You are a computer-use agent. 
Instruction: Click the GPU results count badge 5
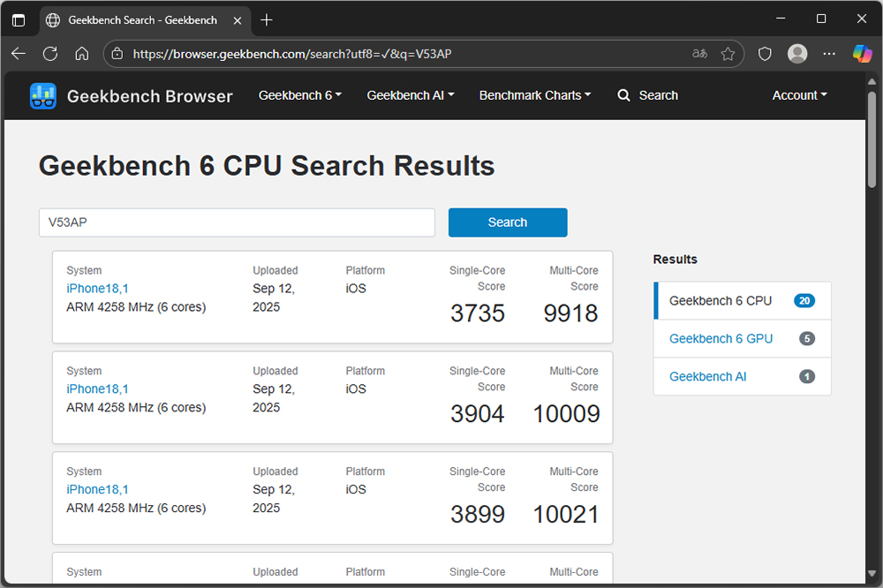pyautogui.click(x=807, y=338)
